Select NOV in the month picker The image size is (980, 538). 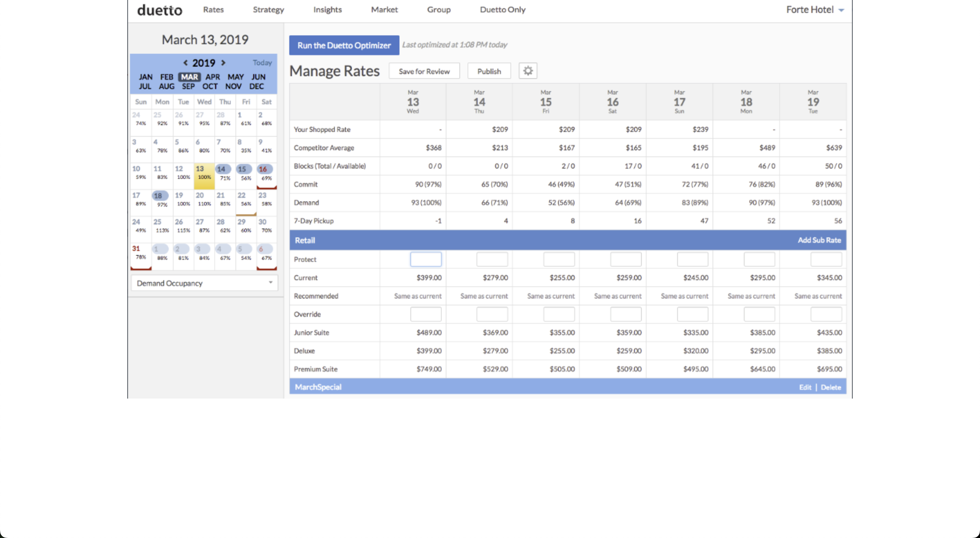tap(233, 86)
